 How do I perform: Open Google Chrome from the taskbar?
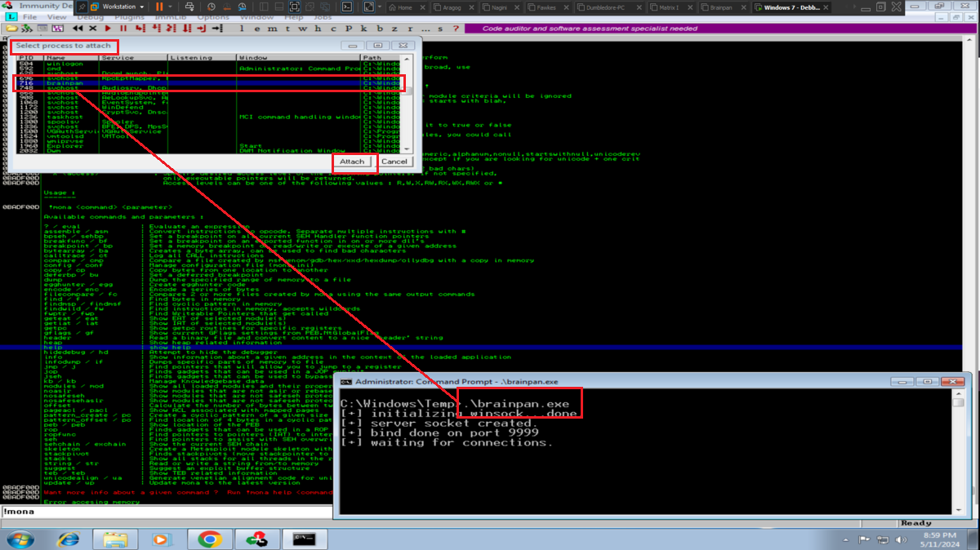[x=210, y=539]
